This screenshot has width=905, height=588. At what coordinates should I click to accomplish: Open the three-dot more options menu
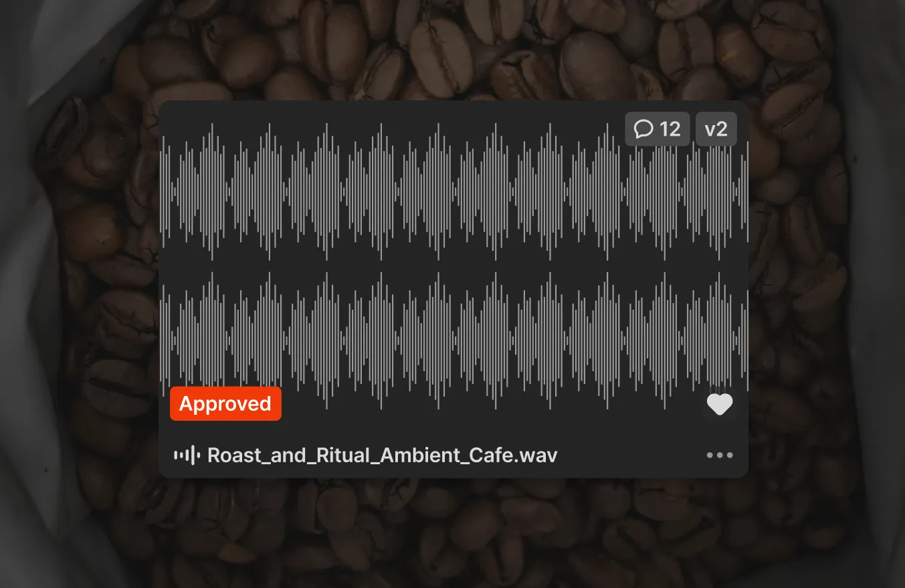tap(720, 456)
